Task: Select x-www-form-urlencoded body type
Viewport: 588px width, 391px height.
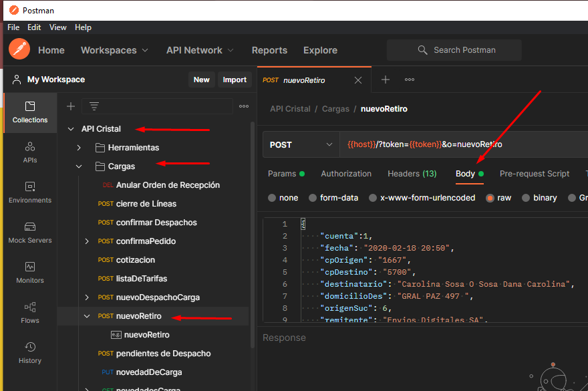Action: [x=373, y=198]
